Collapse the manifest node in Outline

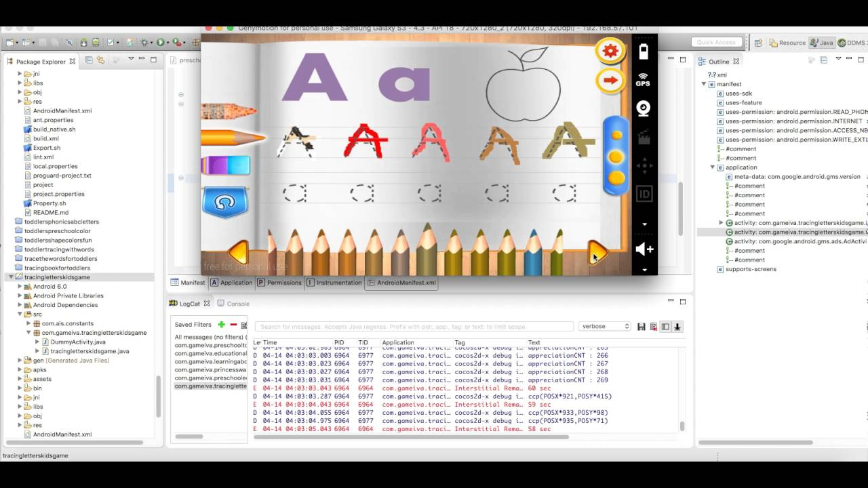[704, 84]
